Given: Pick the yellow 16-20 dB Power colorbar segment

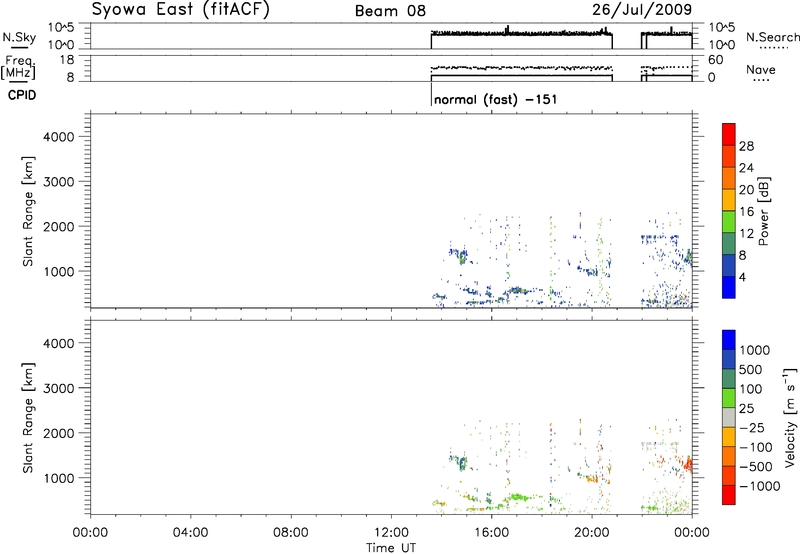Looking at the screenshot, I should 729,200.
